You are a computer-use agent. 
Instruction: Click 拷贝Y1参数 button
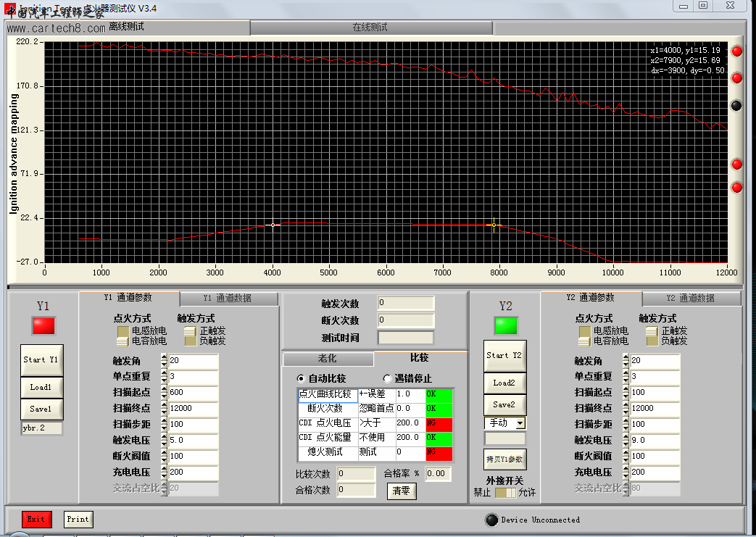pos(504,459)
